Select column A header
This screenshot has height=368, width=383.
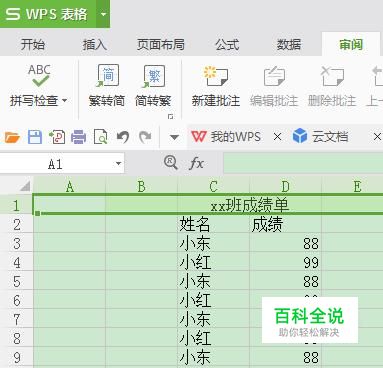[x=69, y=186]
